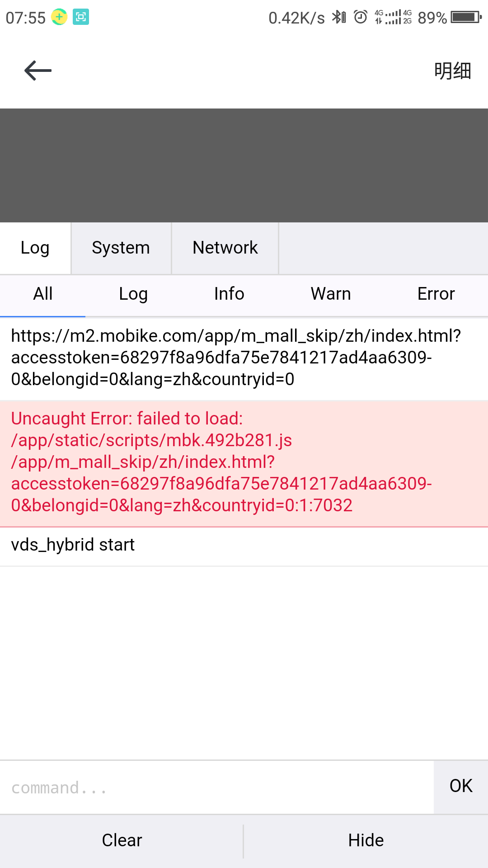
Task: Filter messages by Error level
Action: coord(436,294)
